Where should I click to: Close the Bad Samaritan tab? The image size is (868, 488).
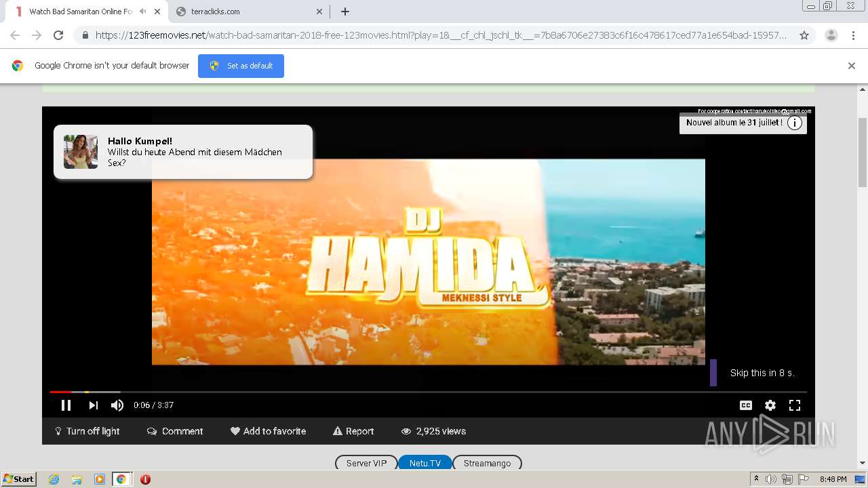157,12
